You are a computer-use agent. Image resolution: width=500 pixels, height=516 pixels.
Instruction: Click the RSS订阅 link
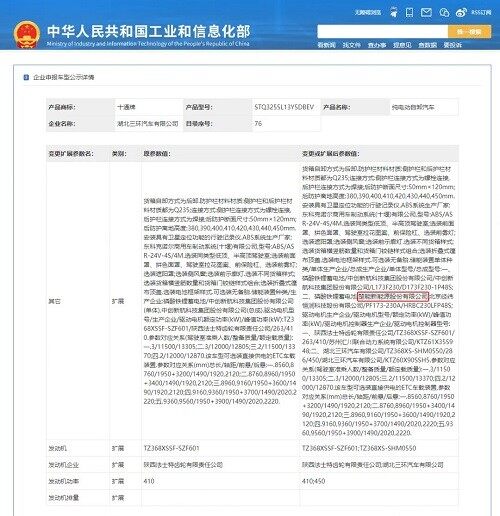pyautogui.click(x=481, y=13)
